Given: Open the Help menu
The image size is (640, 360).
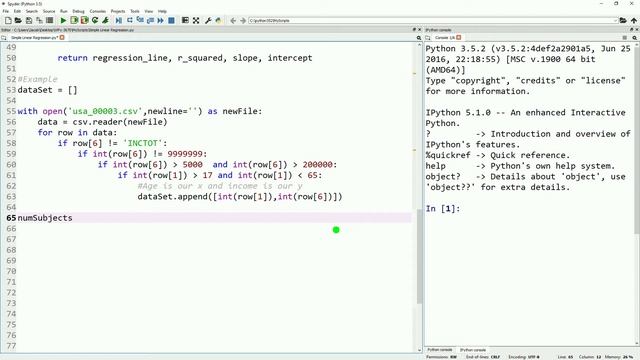Looking at the screenshot, I should 162,11.
